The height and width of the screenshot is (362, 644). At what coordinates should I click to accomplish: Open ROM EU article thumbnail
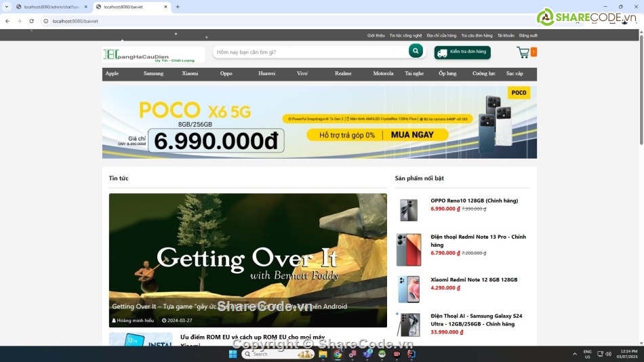(140, 339)
